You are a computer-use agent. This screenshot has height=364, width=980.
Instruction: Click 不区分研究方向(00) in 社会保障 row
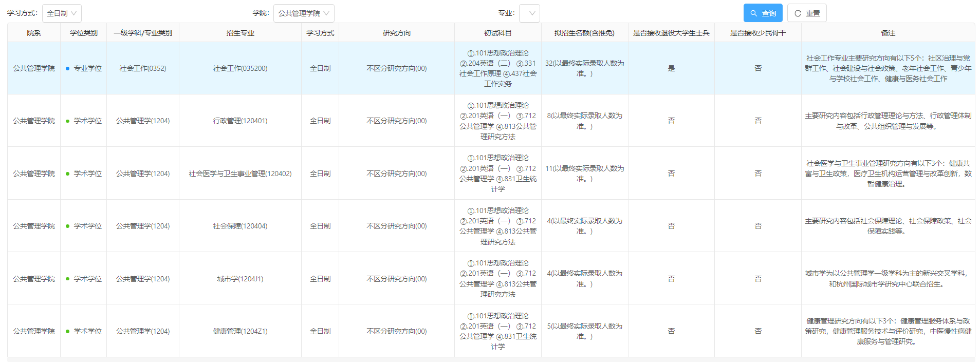[x=397, y=226]
